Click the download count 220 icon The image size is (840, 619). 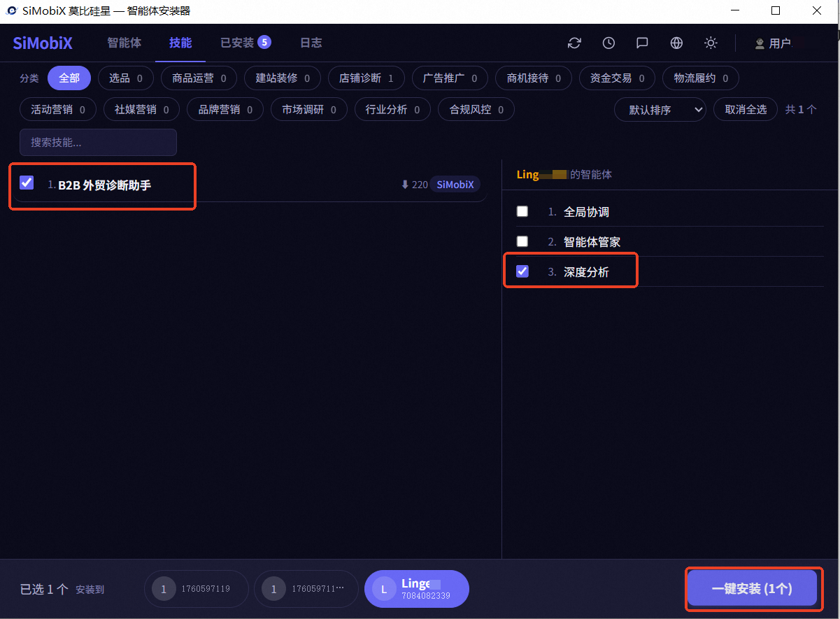[404, 185]
